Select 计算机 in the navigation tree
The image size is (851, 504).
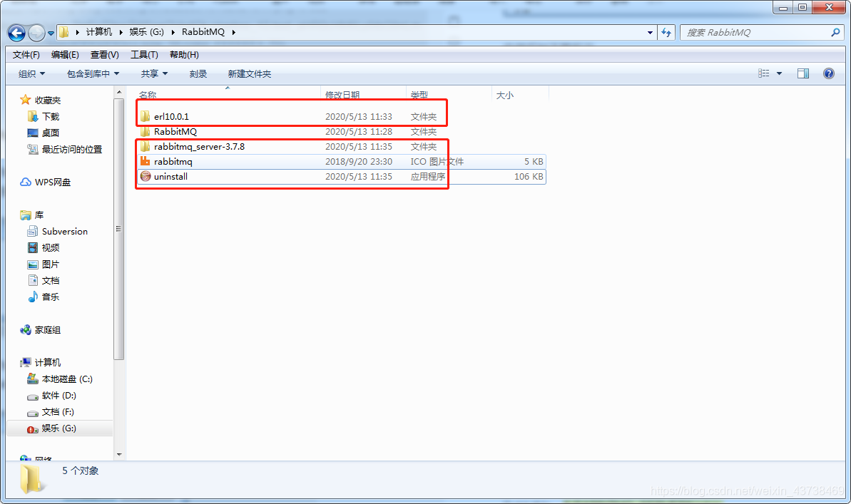[x=48, y=362]
